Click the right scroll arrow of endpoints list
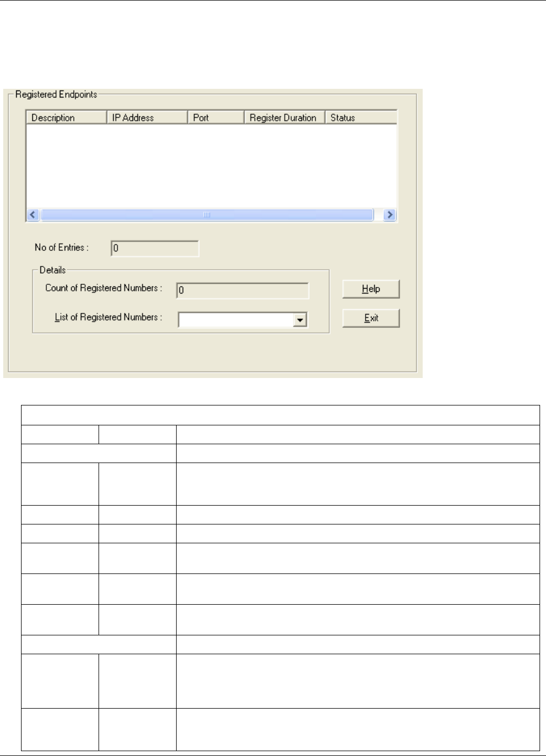 389,215
